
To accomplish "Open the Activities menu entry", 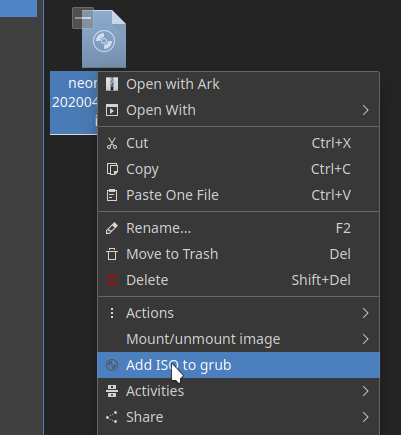I will 238,391.
